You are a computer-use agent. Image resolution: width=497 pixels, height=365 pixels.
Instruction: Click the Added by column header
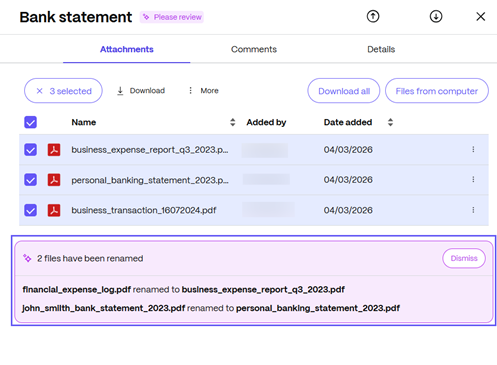pos(266,122)
